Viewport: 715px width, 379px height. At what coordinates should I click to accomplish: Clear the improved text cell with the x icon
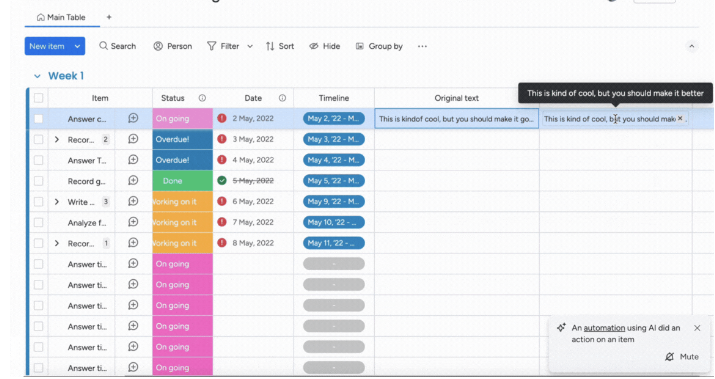[x=680, y=118]
